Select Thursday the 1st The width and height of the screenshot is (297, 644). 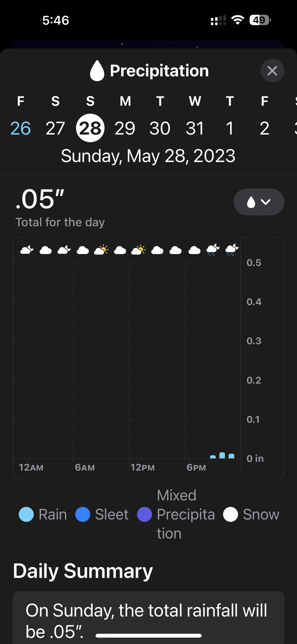tap(230, 128)
